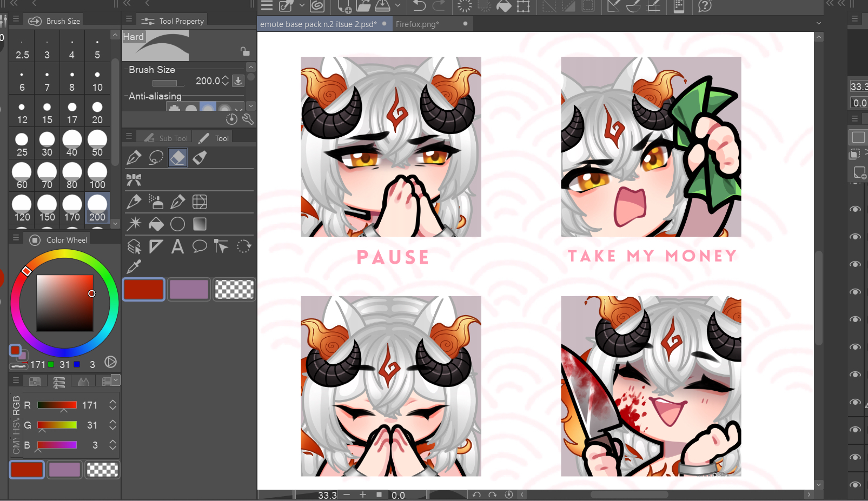The width and height of the screenshot is (868, 501).
Task: Expand the color palette tabs dropdown
Action: [x=116, y=380]
